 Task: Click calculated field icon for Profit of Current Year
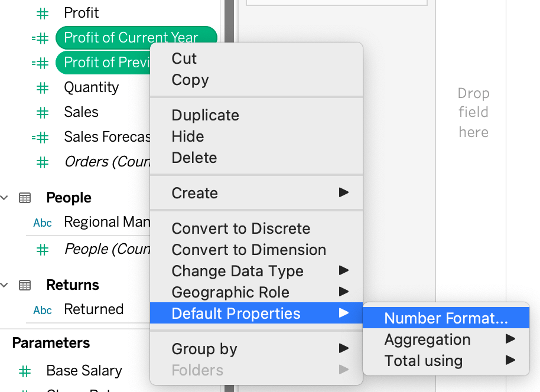pyautogui.click(x=40, y=38)
